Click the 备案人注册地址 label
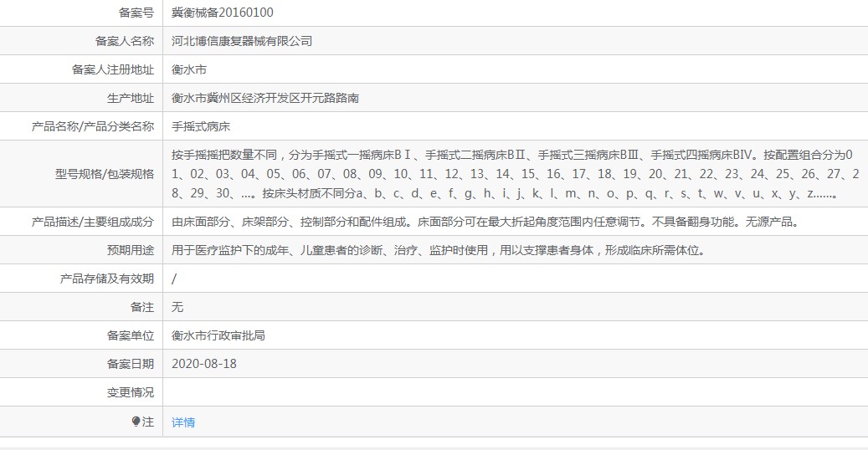The width and height of the screenshot is (868, 450). (113, 69)
